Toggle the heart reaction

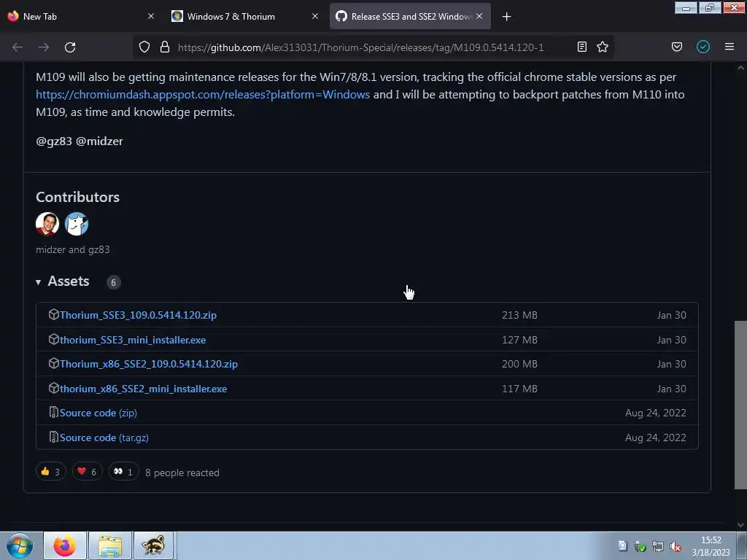coord(88,472)
